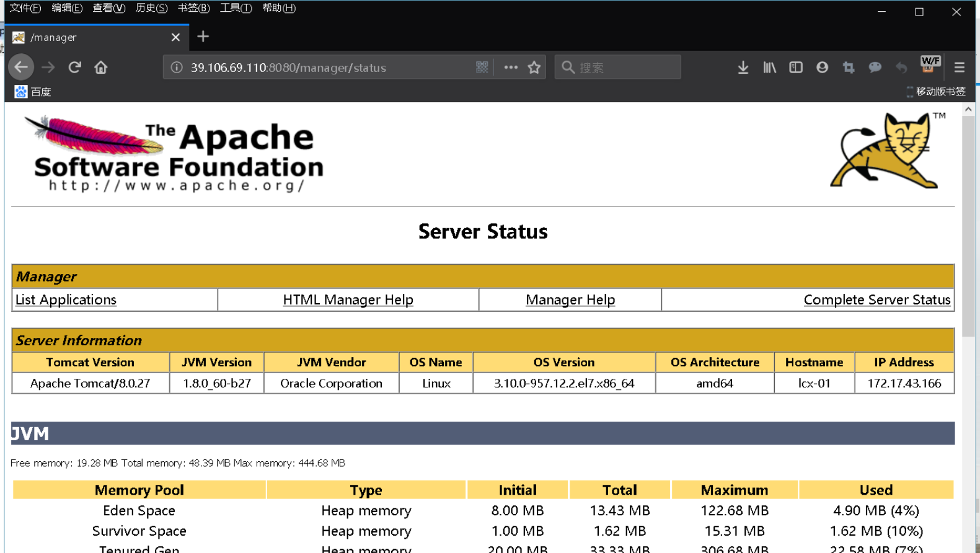Select the /manager browser tab
This screenshot has width=980, height=553.
(96, 37)
